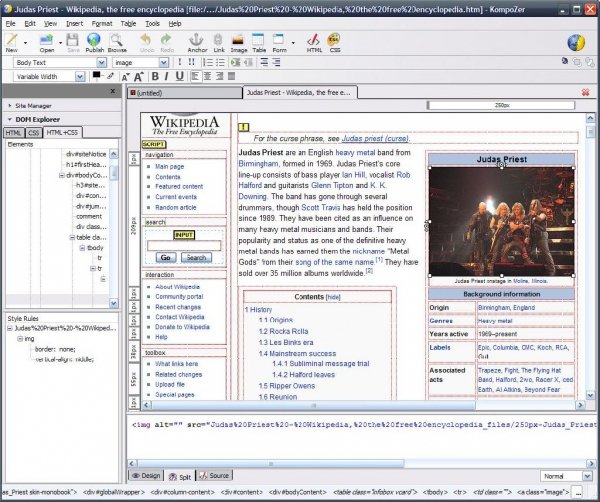
Task: Collapse the div#bodyCo... tree node
Action: click(61, 175)
